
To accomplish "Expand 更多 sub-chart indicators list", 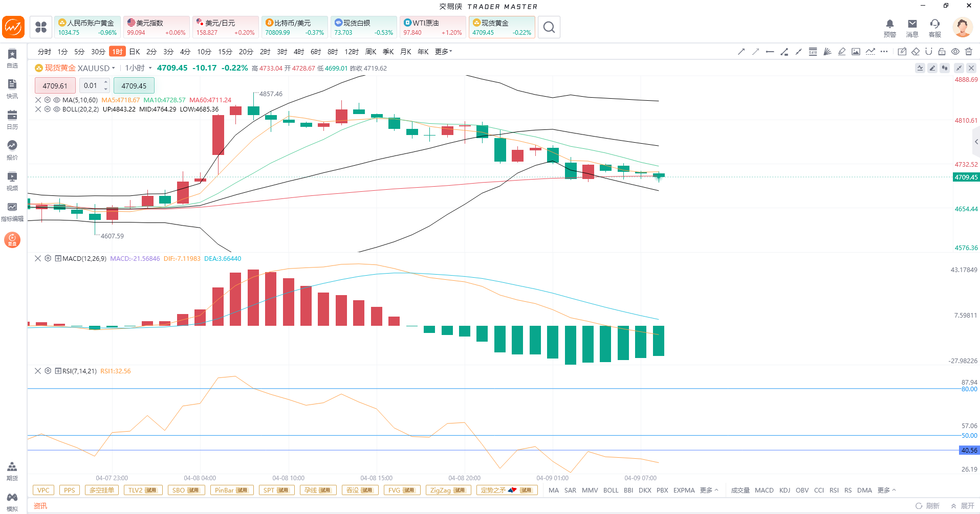I will tap(886, 490).
